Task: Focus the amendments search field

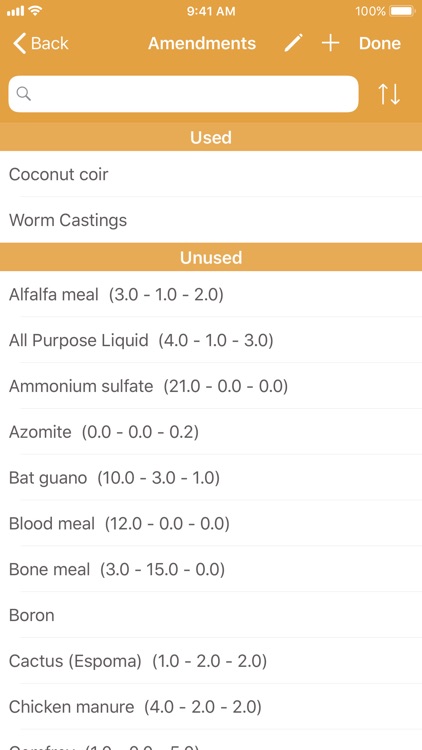Action: 183,94
